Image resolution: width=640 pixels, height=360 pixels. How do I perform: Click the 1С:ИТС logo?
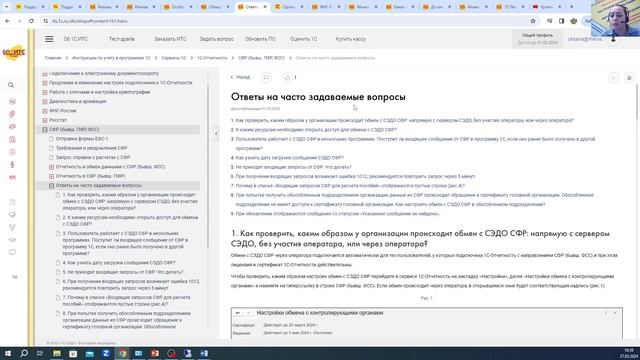point(13,52)
